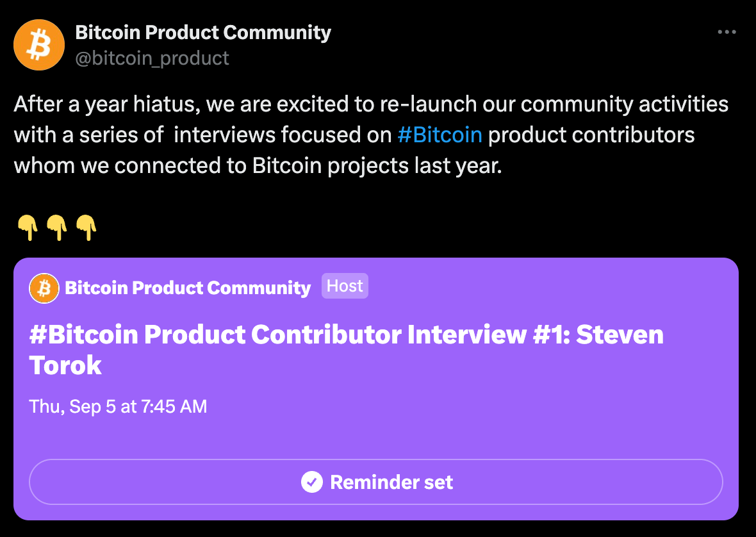Click the second pointing-down hand emoji
Image resolution: width=756 pixels, height=537 pixels.
(x=57, y=227)
